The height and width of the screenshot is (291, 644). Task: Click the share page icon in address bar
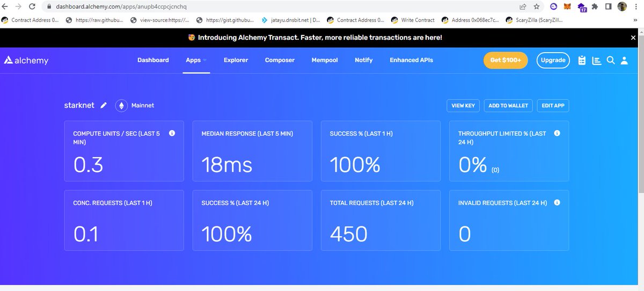pyautogui.click(x=523, y=7)
